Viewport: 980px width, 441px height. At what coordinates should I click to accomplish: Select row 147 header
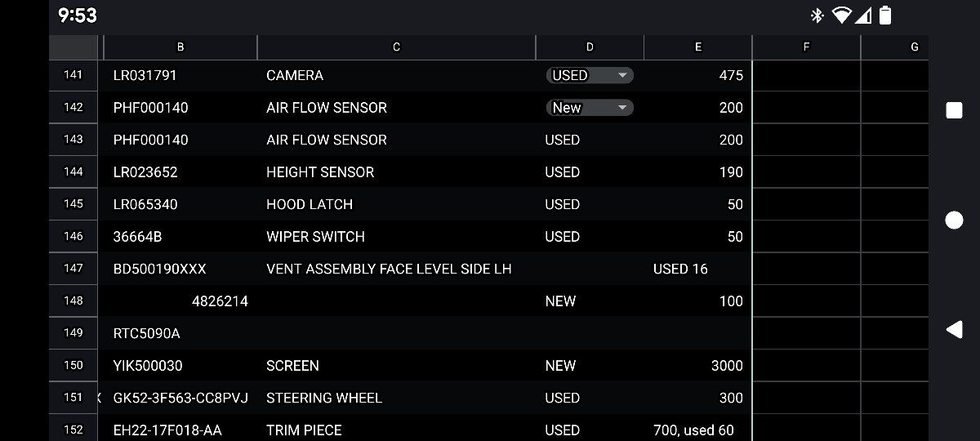point(73,269)
